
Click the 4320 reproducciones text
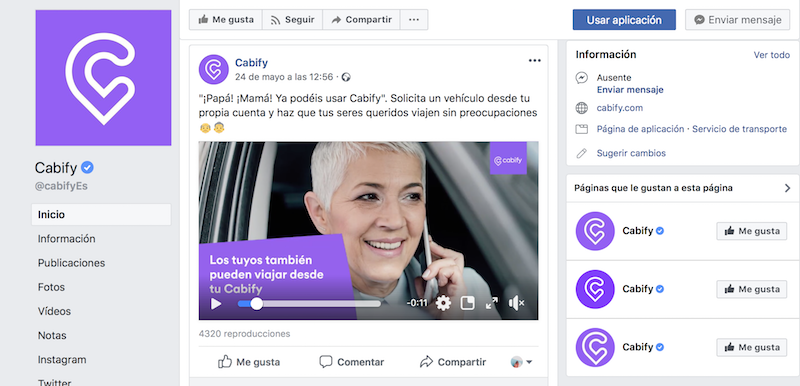pyautogui.click(x=244, y=334)
